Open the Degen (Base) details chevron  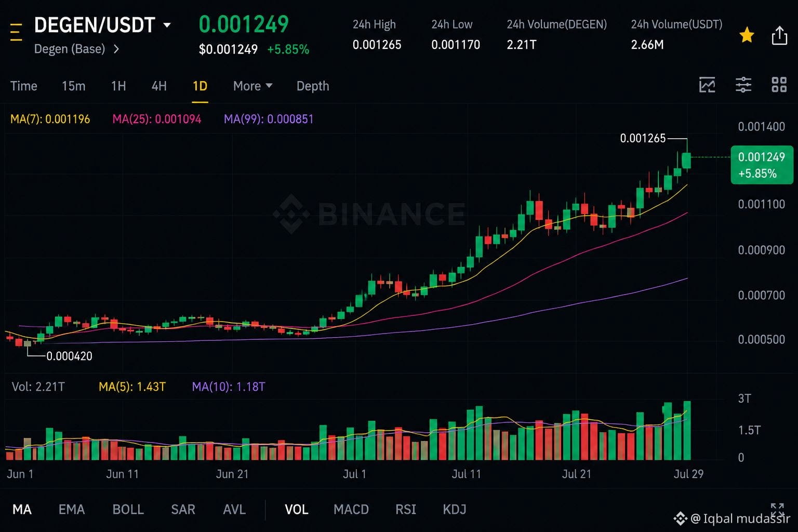point(116,49)
